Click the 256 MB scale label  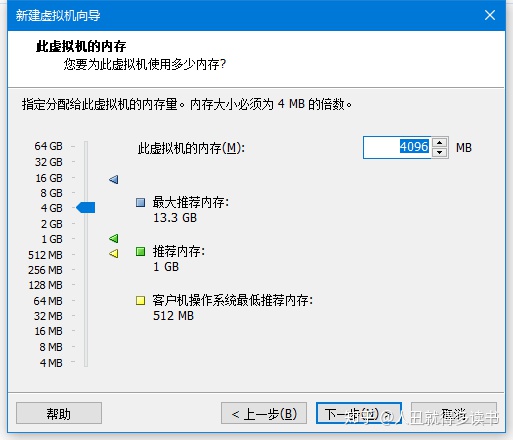coord(45,270)
